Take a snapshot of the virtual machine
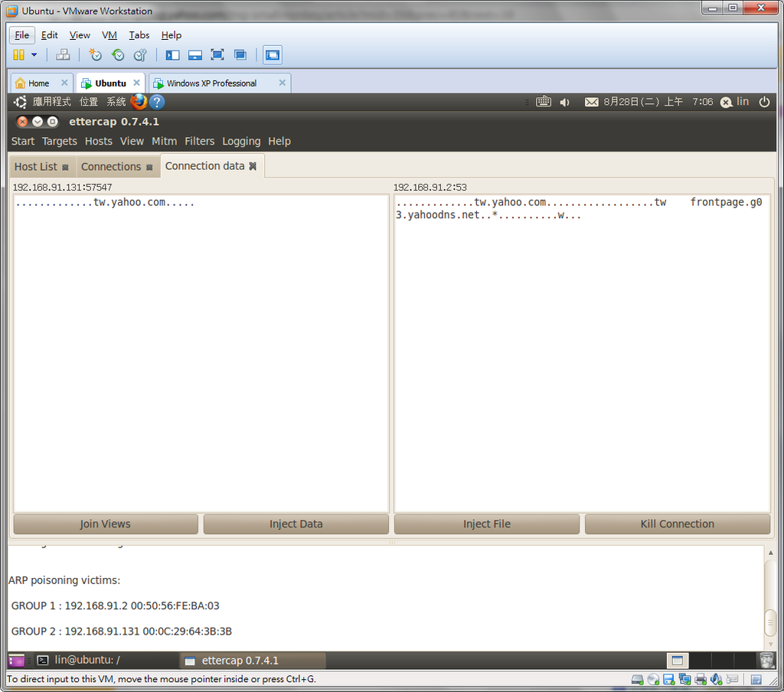 pos(95,55)
